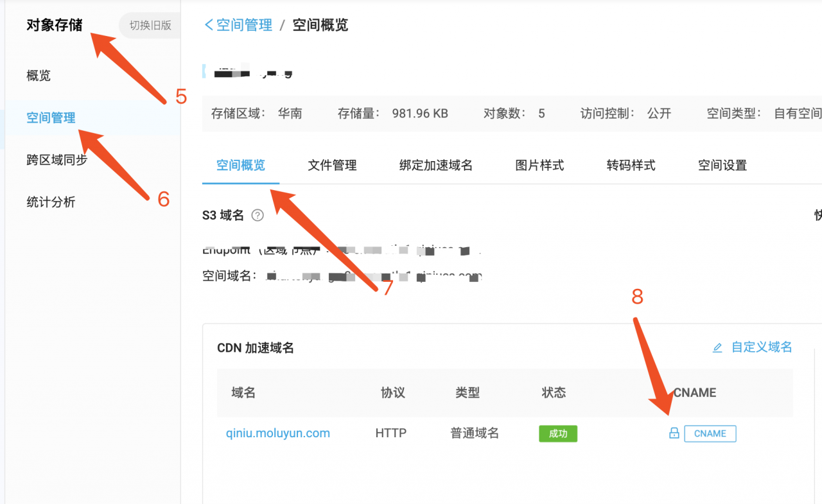Open the qiniu.moluyun.com domain link
The image size is (822, 504).
pos(277,433)
